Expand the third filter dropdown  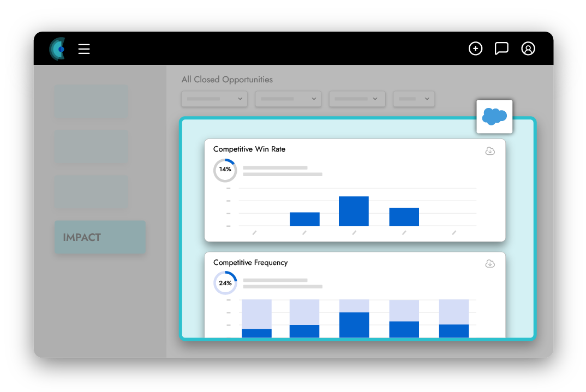coord(357,99)
